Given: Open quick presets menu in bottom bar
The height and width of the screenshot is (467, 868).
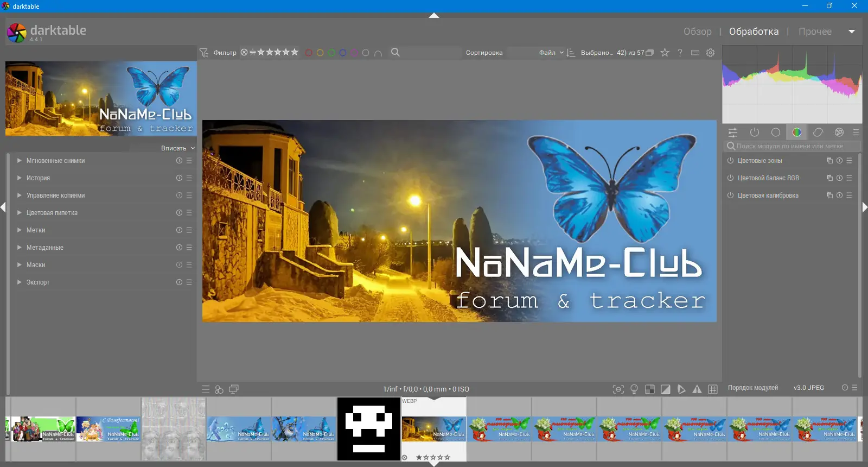Looking at the screenshot, I should [206, 389].
